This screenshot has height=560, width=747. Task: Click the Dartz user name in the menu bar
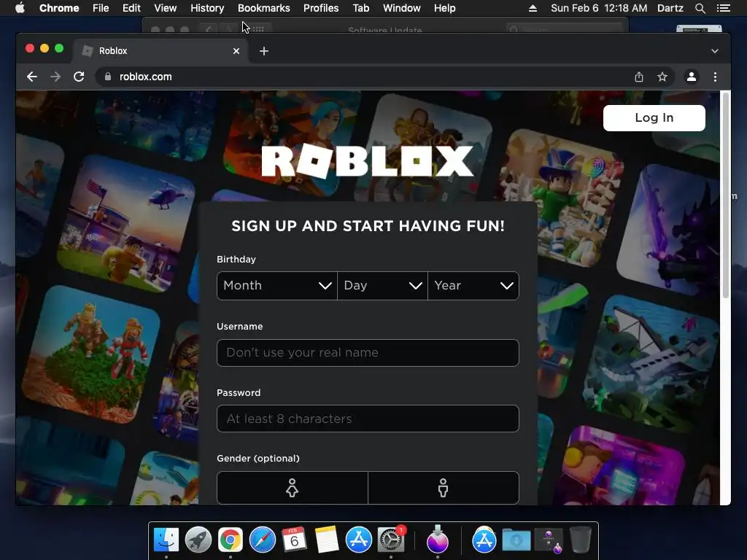point(670,8)
